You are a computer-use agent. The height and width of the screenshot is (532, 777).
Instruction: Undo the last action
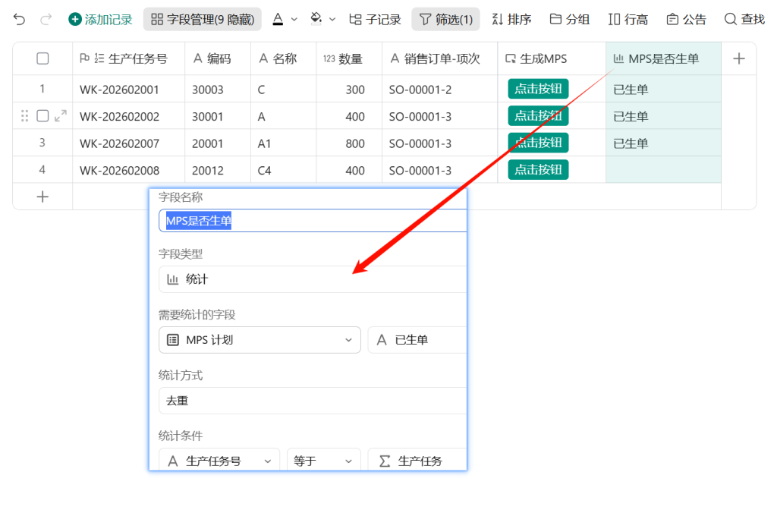pos(19,19)
